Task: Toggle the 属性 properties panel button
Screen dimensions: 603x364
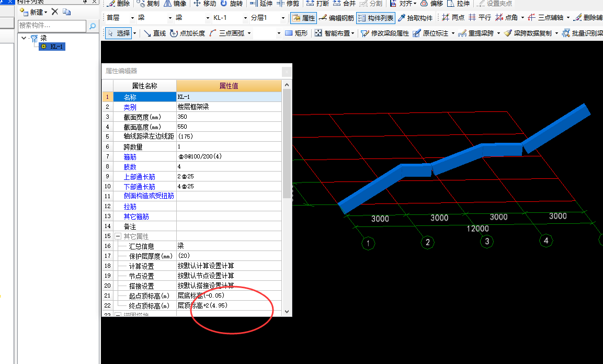Action: point(303,18)
